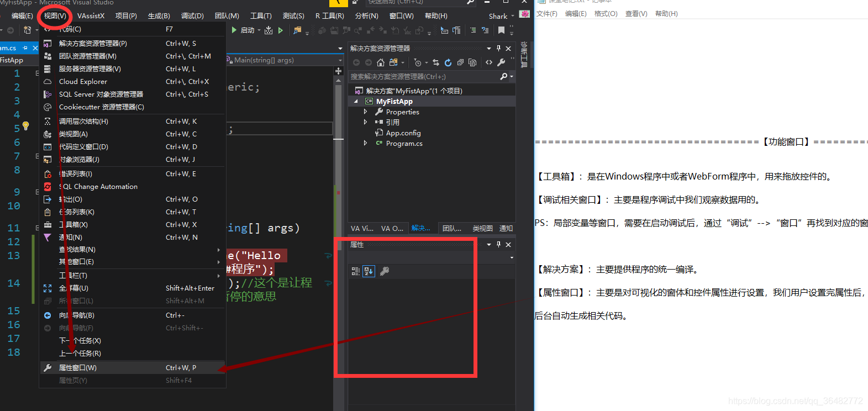Click the Collapse All icon in Solution Explorer
Screen dimensions: 868x411
click(x=460, y=62)
